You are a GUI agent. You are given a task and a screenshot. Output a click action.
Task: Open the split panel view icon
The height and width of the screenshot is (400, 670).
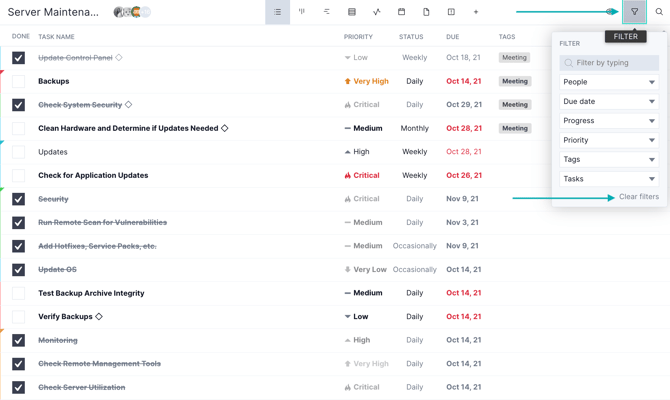(x=451, y=12)
